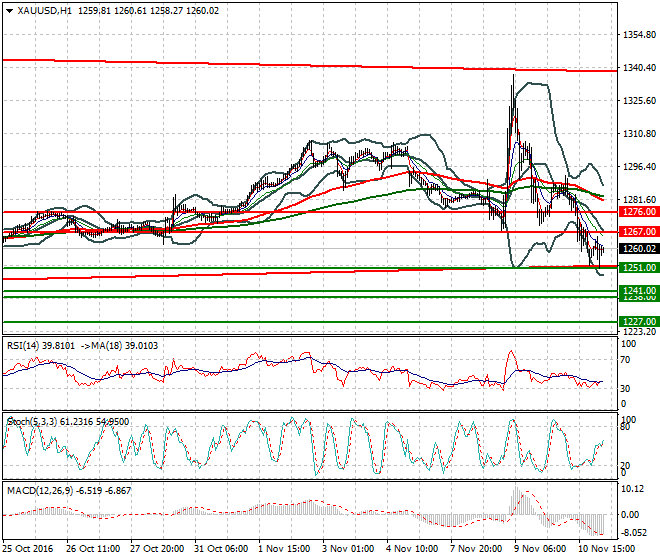The image size is (660, 560).
Task: Select the 1241.00 green level label
Action: [639, 291]
